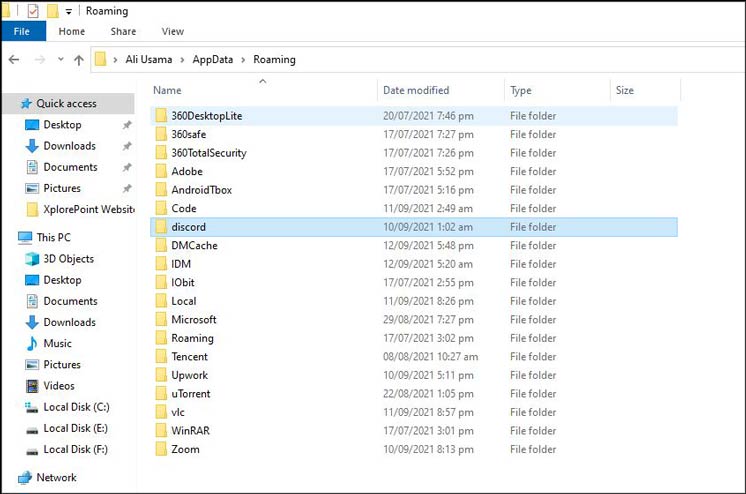746x494 pixels.
Task: Open Desktop under This PC
Action: 62,280
